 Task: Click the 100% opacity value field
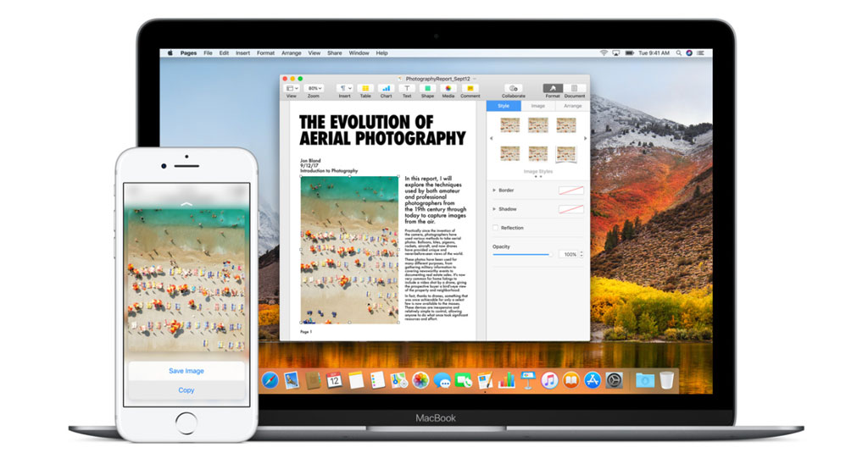pos(568,254)
